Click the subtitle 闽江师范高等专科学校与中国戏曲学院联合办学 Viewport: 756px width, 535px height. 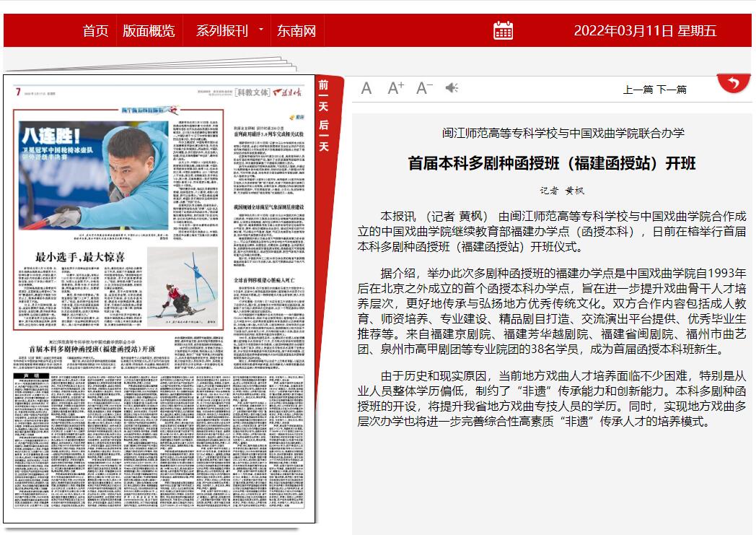pyautogui.click(x=563, y=133)
